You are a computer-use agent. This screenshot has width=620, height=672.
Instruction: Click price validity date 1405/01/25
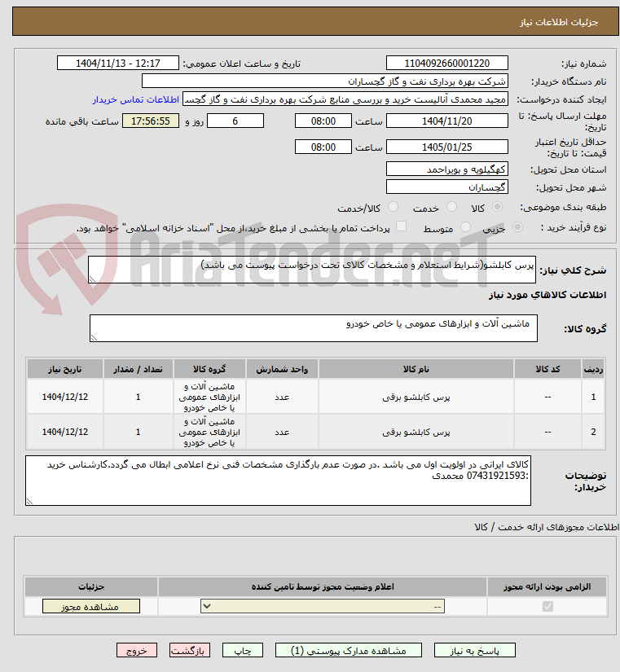tap(446, 147)
